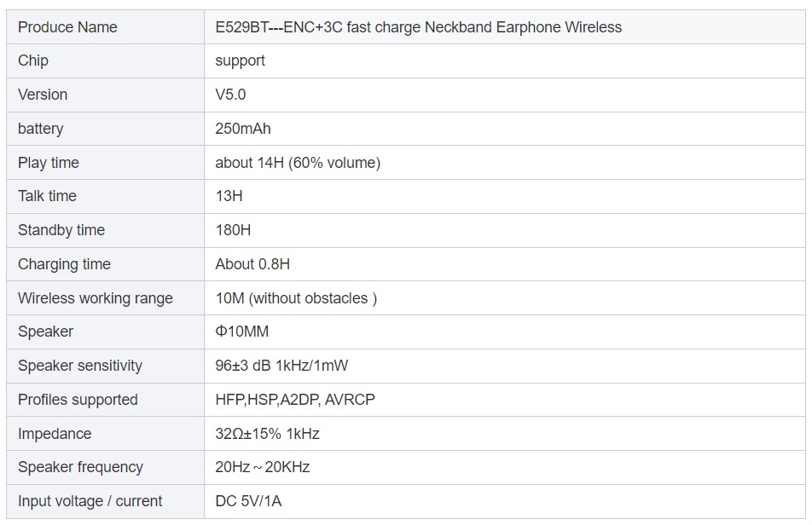Click the E529BT Neckband Earphone product name text
The width and height of the screenshot is (812, 525).
click(x=418, y=27)
